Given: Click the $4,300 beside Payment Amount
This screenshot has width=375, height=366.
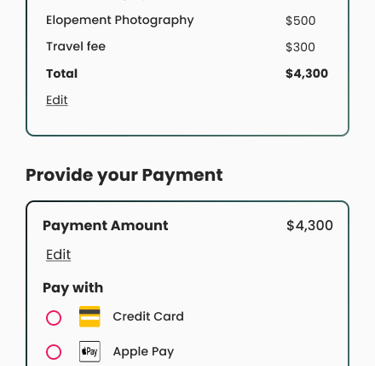Looking at the screenshot, I should click(x=310, y=226).
